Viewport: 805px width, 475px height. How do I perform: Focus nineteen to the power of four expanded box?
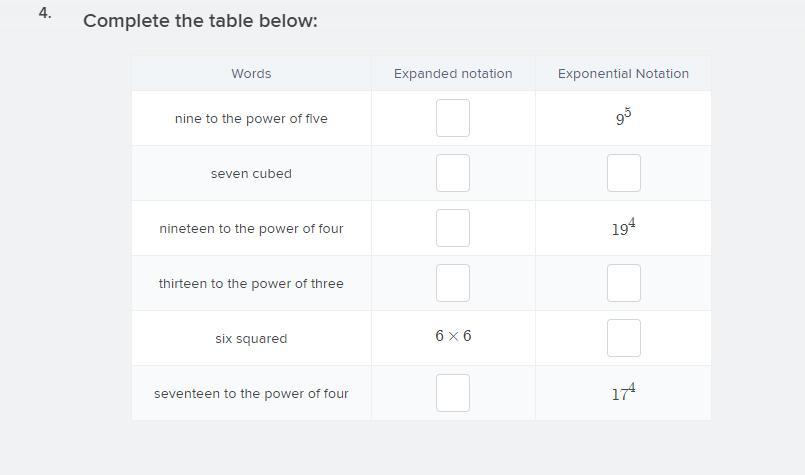(x=453, y=228)
